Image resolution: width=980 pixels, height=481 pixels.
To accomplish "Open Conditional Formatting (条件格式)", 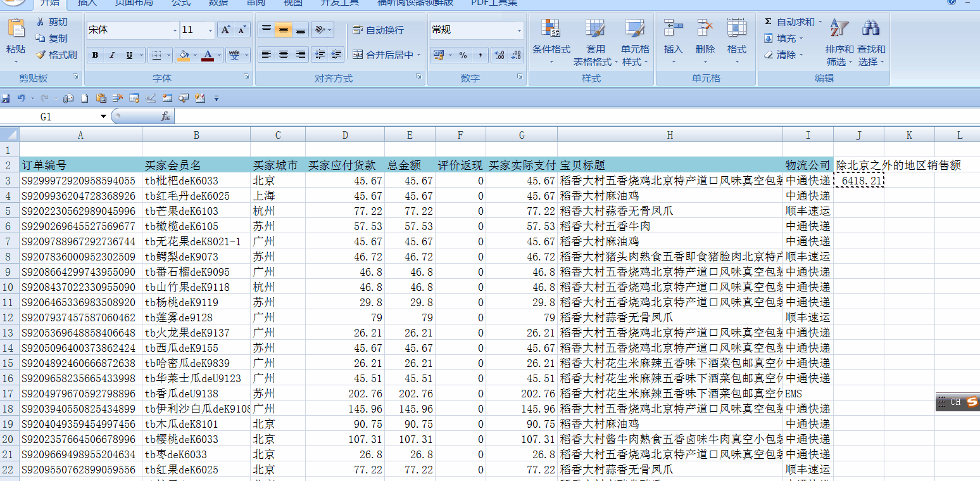I will pos(551,29).
